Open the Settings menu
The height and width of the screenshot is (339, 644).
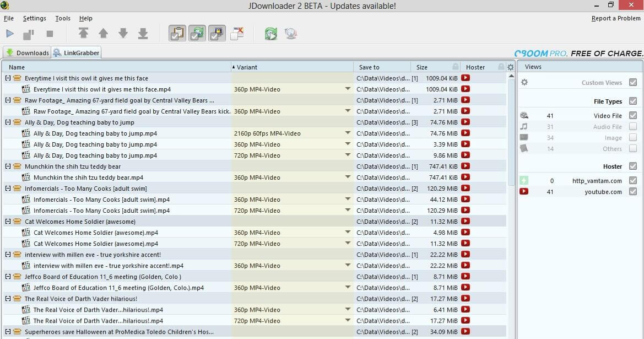(34, 18)
